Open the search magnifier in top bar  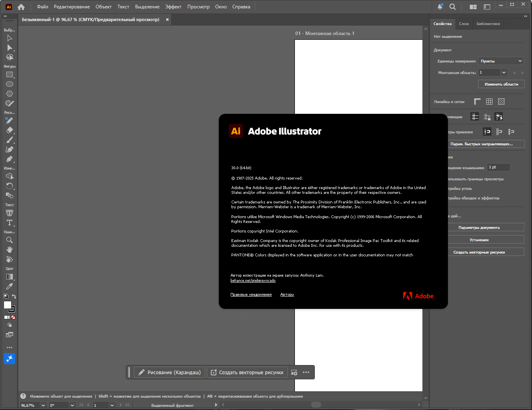pos(453,7)
